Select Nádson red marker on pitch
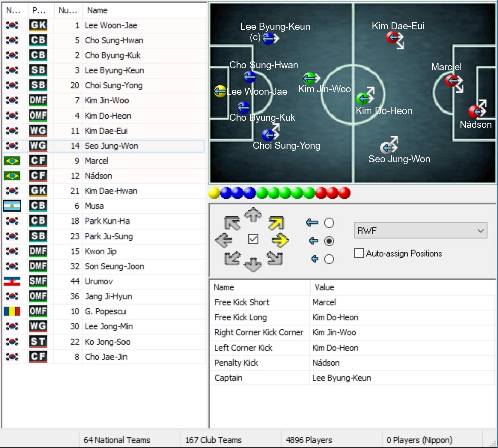 tap(475, 111)
